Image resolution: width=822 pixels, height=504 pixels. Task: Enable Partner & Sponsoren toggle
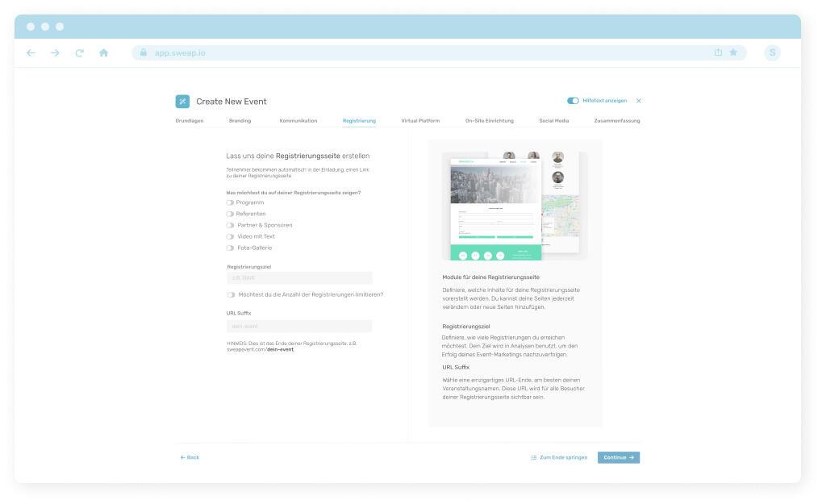point(231,225)
